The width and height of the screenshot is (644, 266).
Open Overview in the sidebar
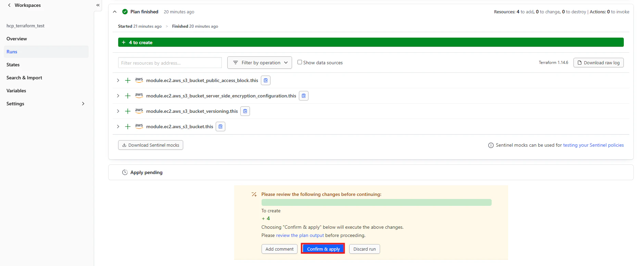tap(17, 39)
